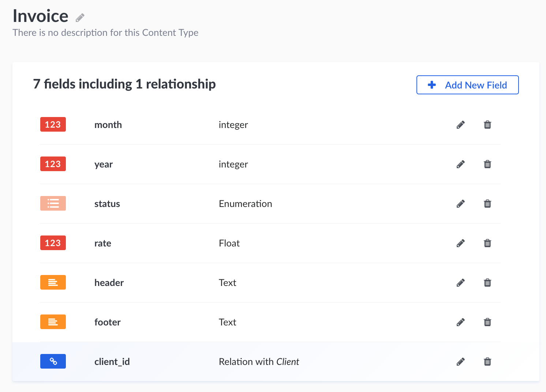Delete the year field
The image size is (546, 392).
click(x=487, y=164)
